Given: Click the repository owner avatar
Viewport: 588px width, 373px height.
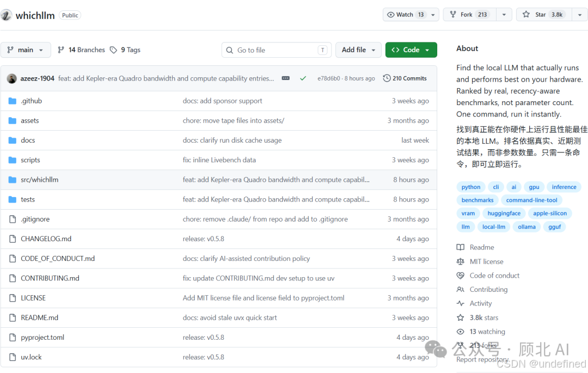Looking at the screenshot, I should point(6,15).
